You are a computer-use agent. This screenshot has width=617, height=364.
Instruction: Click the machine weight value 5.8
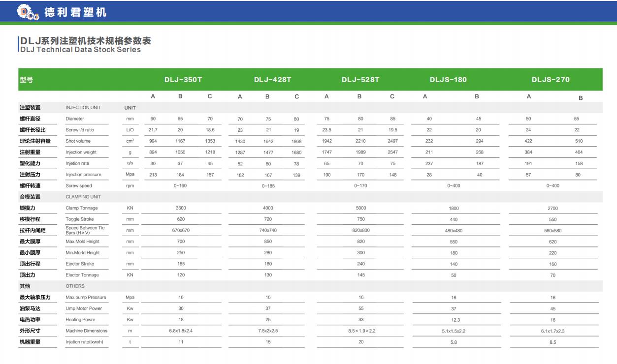[x=454, y=342]
